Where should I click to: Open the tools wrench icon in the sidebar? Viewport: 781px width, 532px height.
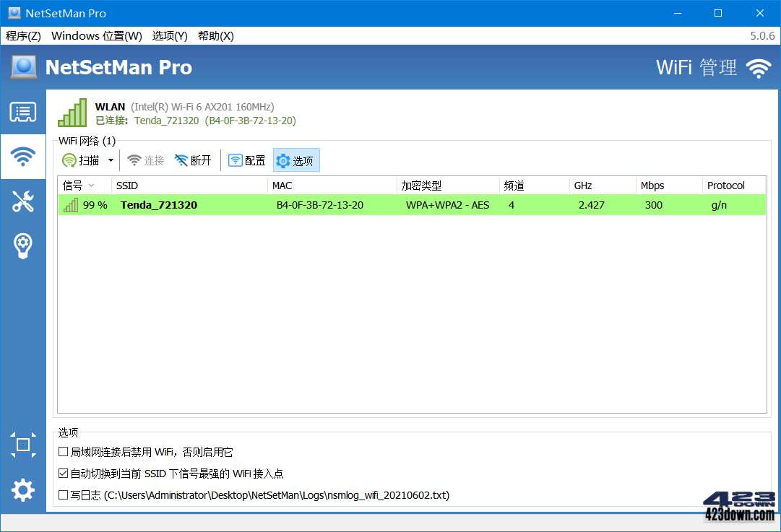(x=22, y=201)
